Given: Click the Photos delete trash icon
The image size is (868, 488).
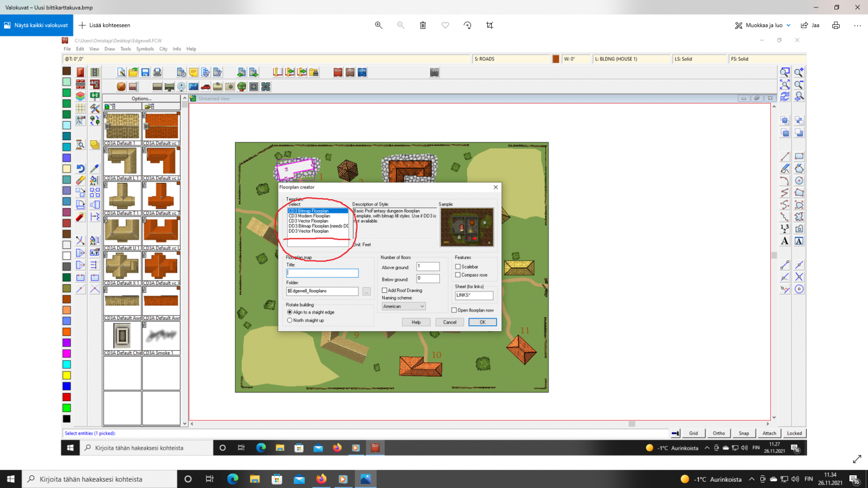Looking at the screenshot, I should pos(423,25).
